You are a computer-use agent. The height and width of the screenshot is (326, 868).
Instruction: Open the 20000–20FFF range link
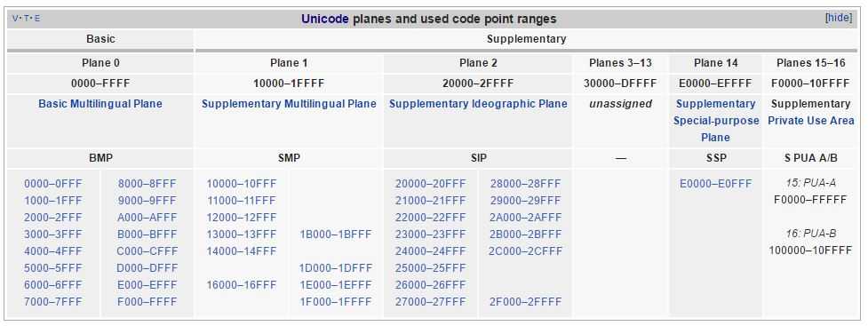(x=431, y=184)
